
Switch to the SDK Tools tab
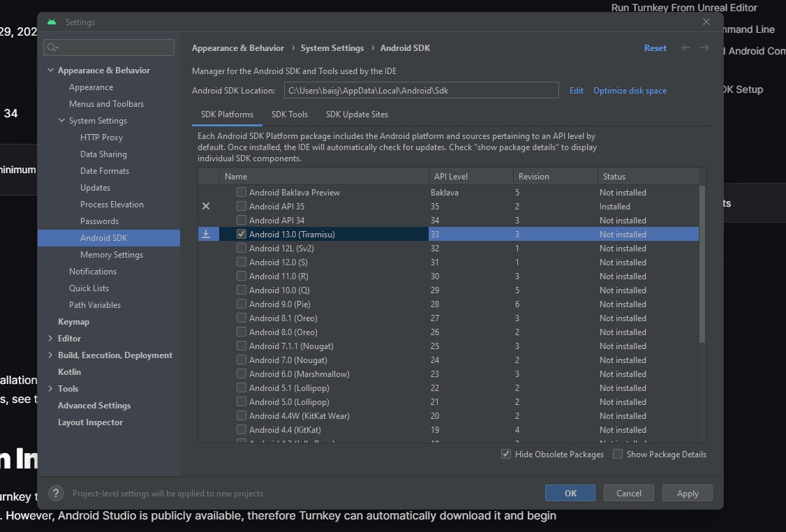[290, 114]
